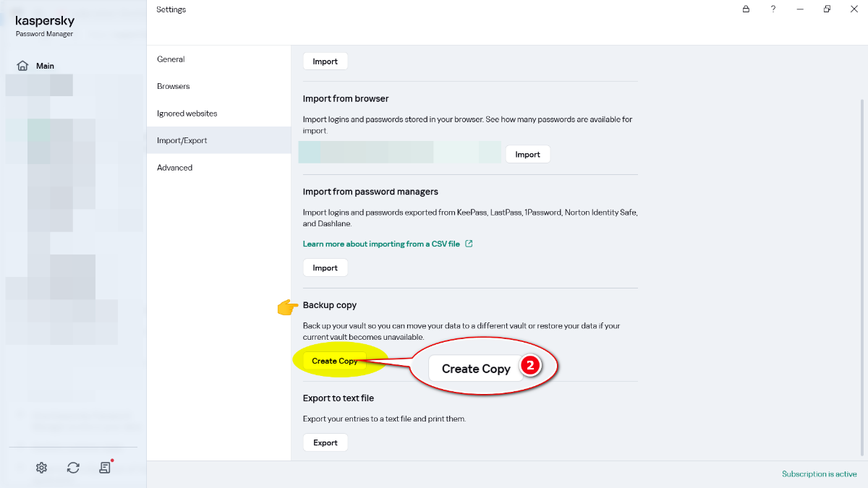Go to Advanced settings tab

[175, 168]
